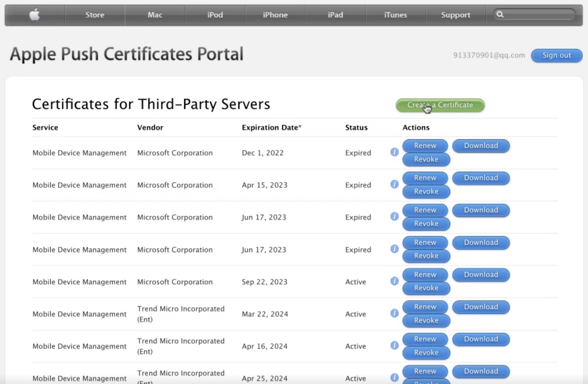
Task: Open info for the Sep 22, 2023 active certificate
Action: [x=394, y=280]
